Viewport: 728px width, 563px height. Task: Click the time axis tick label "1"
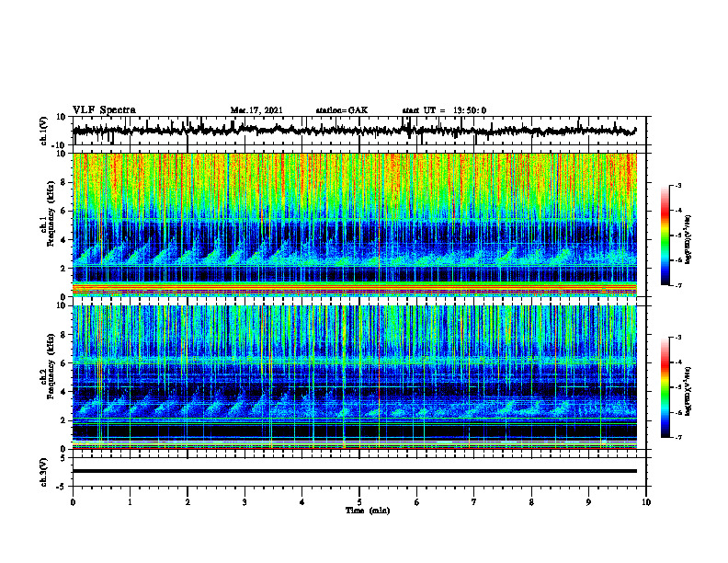click(130, 502)
